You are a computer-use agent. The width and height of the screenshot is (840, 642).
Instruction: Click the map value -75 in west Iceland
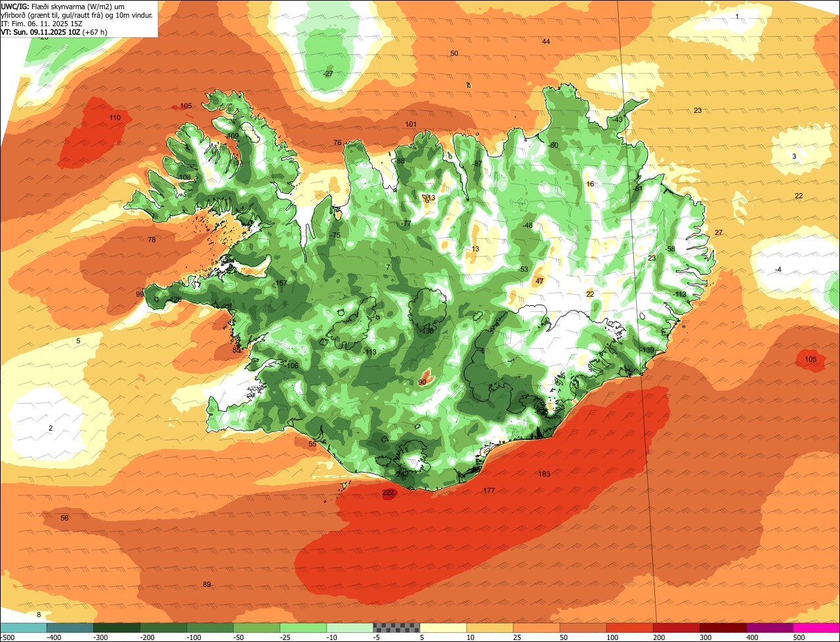point(335,235)
